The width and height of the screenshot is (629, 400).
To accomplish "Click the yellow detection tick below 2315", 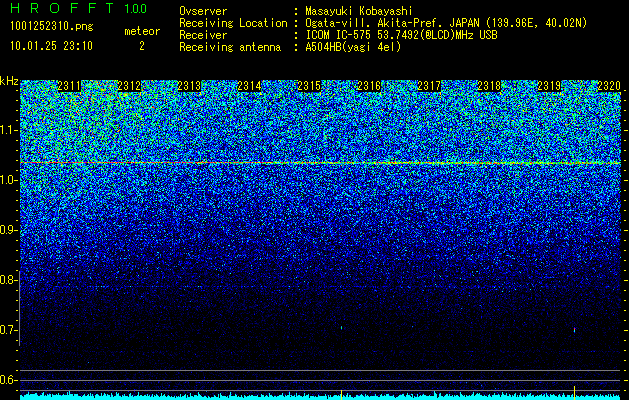I will tap(341, 393).
